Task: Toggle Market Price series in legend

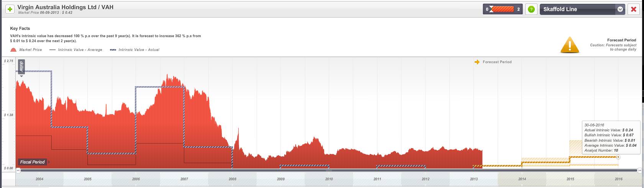Action: click(x=30, y=50)
